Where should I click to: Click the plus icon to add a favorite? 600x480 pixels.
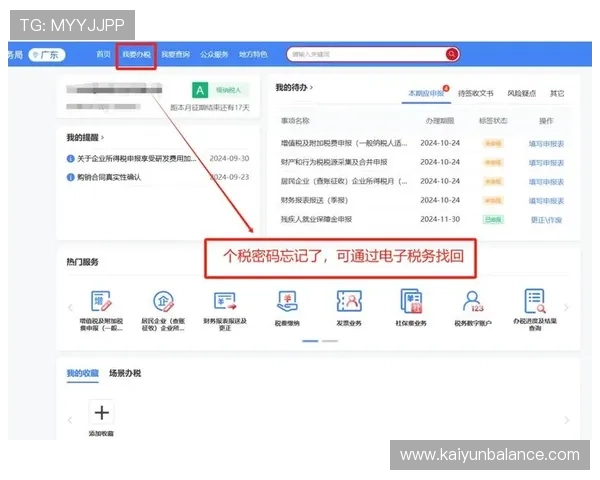coord(101,413)
